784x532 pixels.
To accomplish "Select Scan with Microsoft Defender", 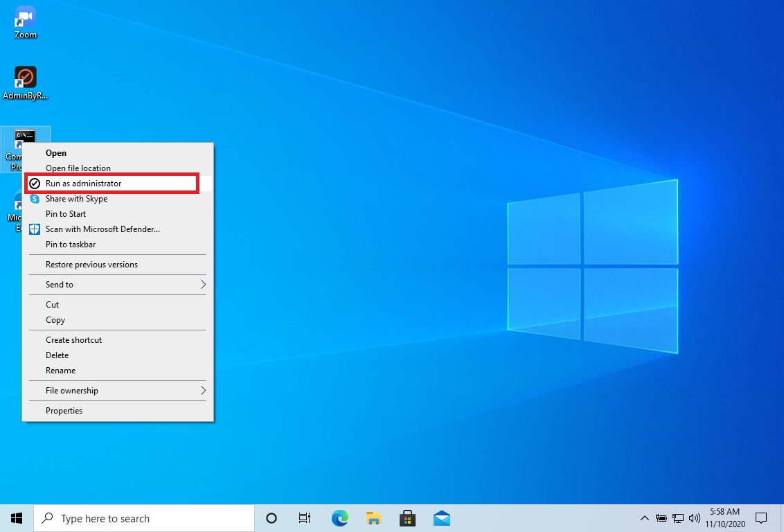I will coord(118,229).
